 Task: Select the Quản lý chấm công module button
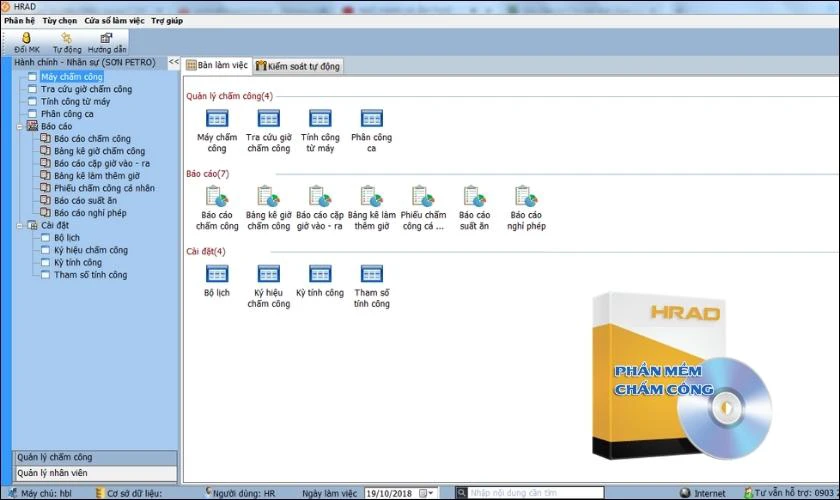(x=95, y=458)
